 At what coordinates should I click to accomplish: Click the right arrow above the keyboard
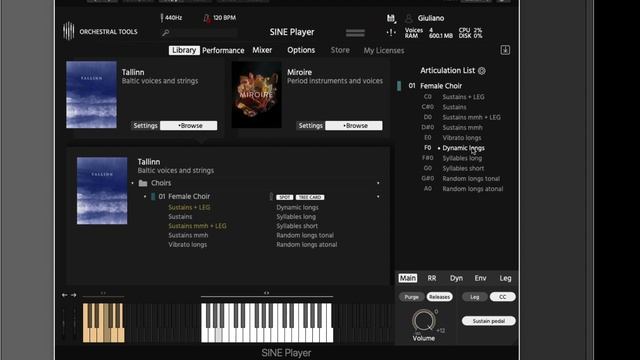click(x=73, y=295)
